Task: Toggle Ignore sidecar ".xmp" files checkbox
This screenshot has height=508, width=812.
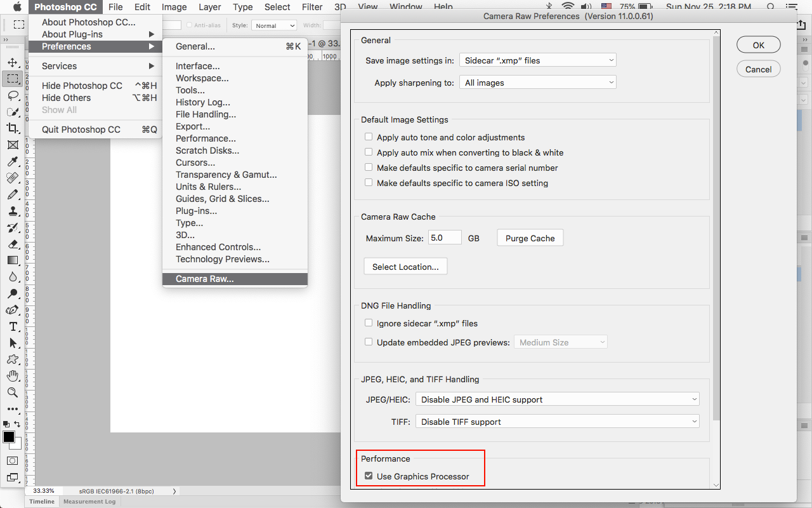Action: (369, 323)
